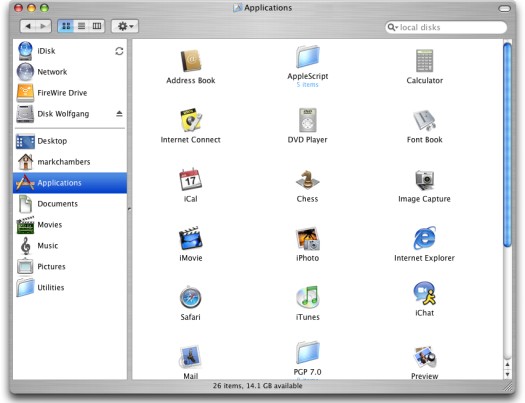The width and height of the screenshot is (525, 403).
Task: Click the scroll down arrow
Action: pyautogui.click(x=508, y=374)
